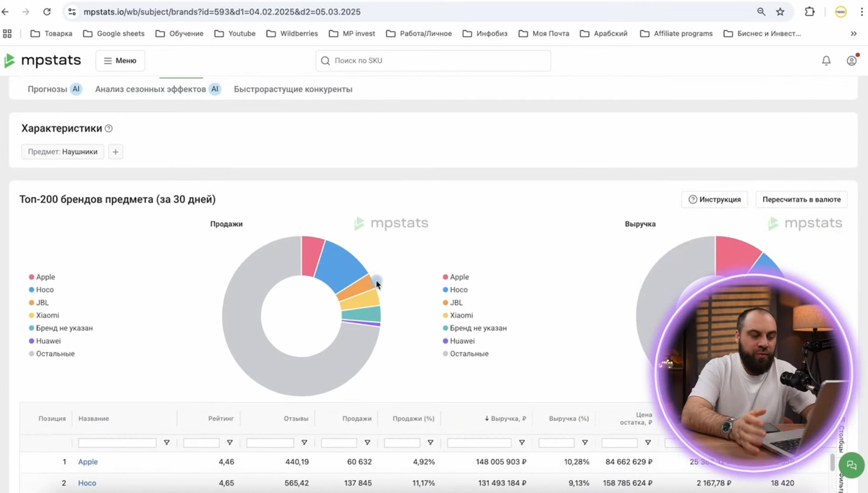Open site info icon in address bar

click(72, 12)
